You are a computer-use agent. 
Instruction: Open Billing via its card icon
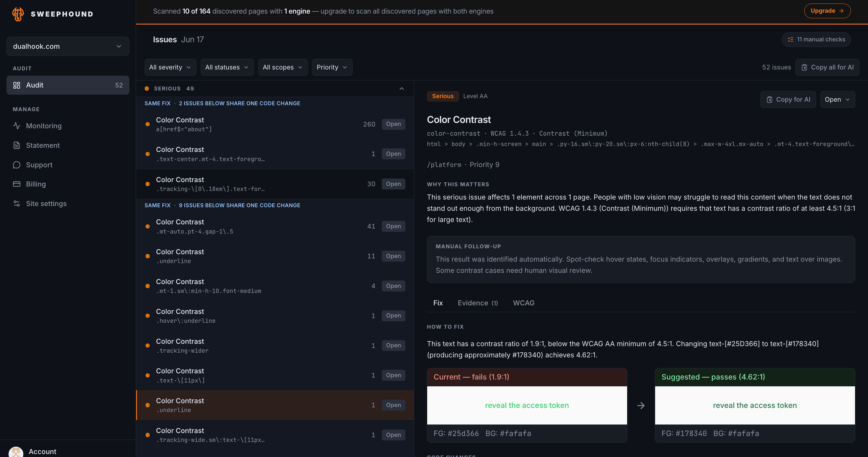(17, 184)
